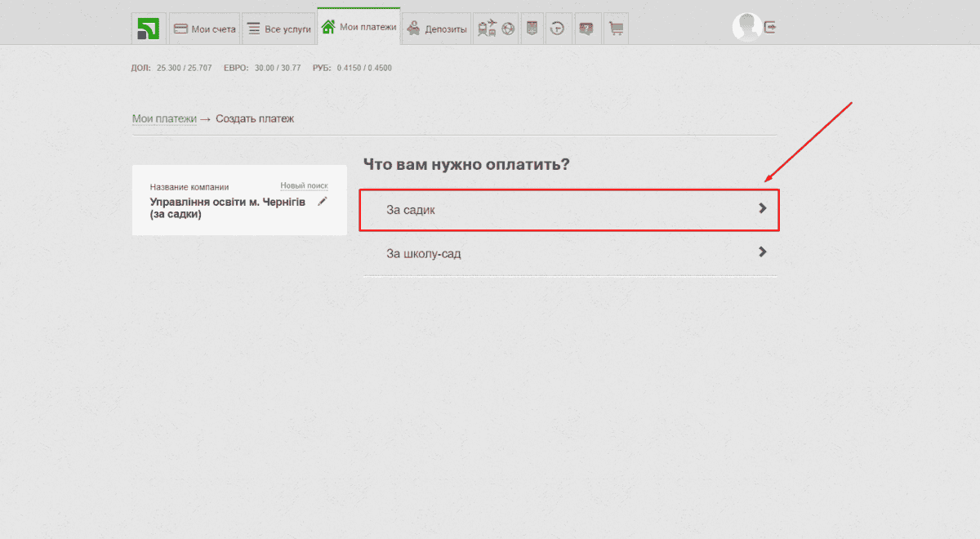
Task: Open the Все услуги menu tab
Action: click(278, 29)
